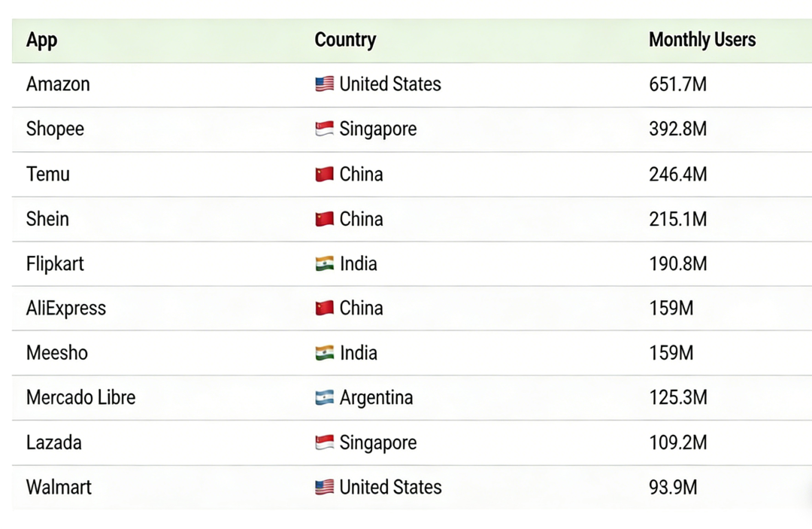The height and width of the screenshot is (529, 812).
Task: Click the Argentina flag icon
Action: point(324,398)
